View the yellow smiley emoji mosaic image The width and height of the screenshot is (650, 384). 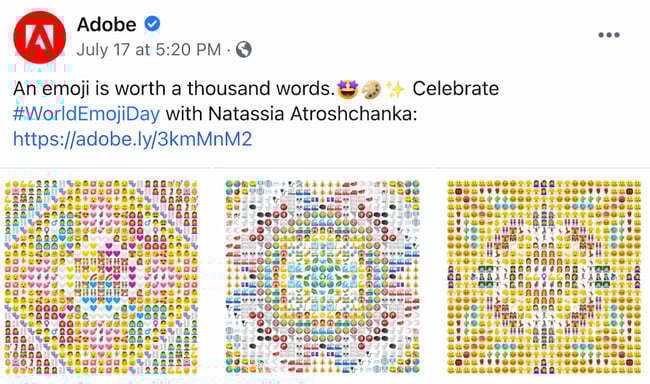544,277
